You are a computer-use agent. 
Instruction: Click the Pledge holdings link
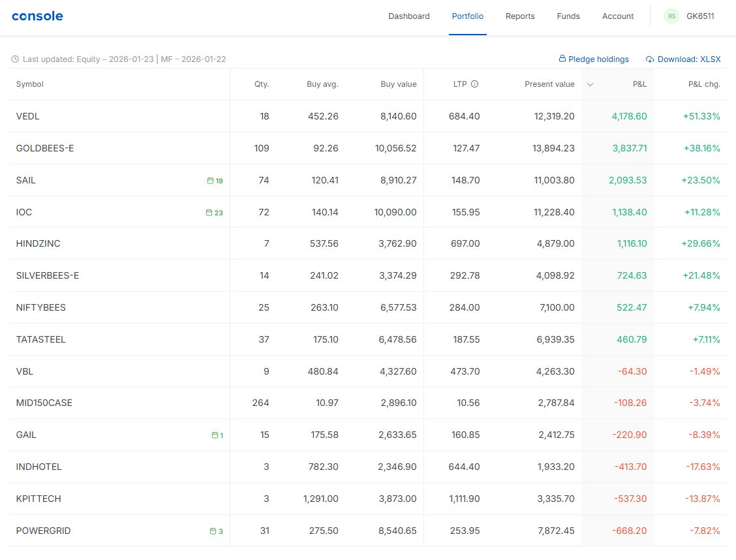pos(594,59)
